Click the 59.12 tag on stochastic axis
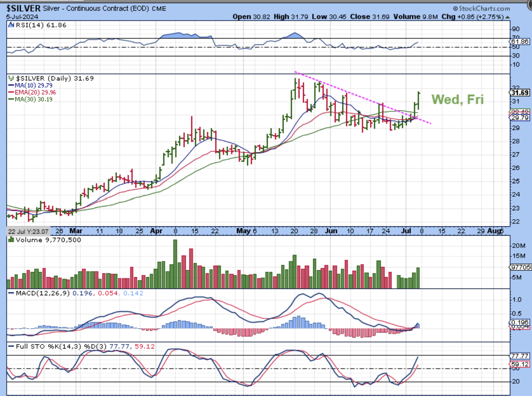This screenshot has height=396, width=532. pyautogui.click(x=521, y=364)
